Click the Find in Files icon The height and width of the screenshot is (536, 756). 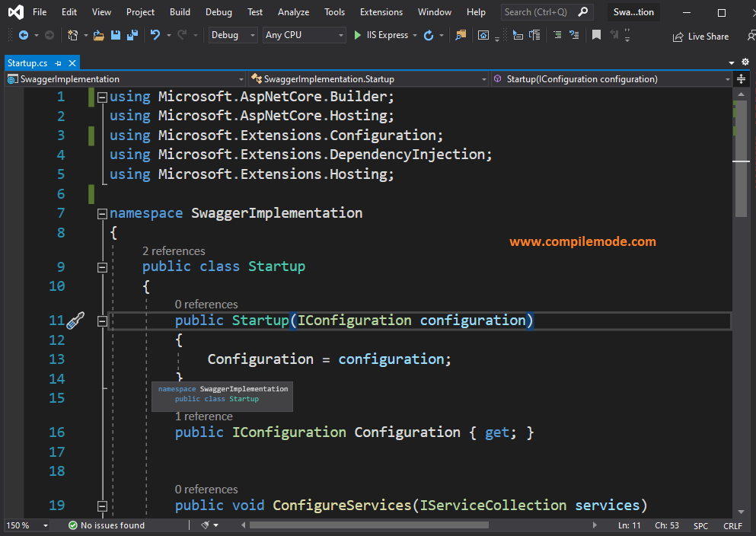click(462, 35)
